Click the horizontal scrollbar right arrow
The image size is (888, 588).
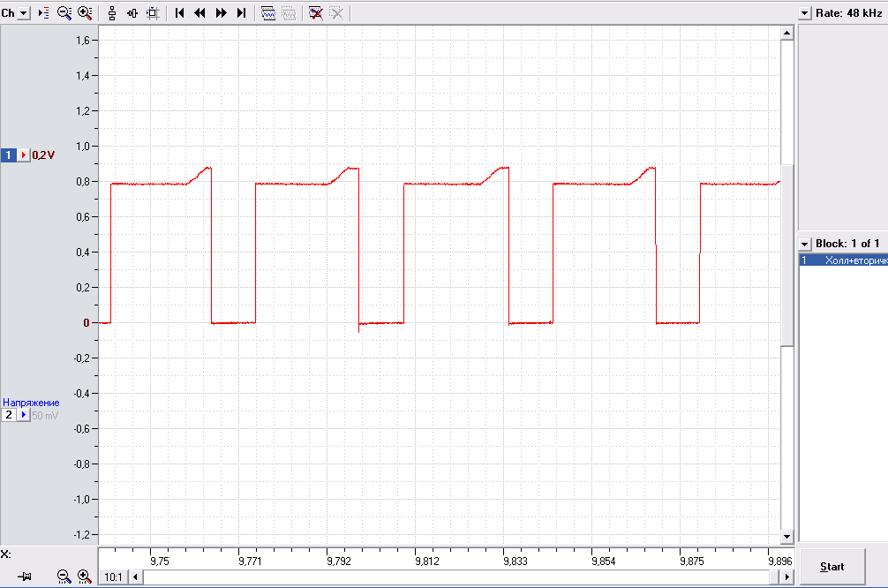tap(786, 577)
